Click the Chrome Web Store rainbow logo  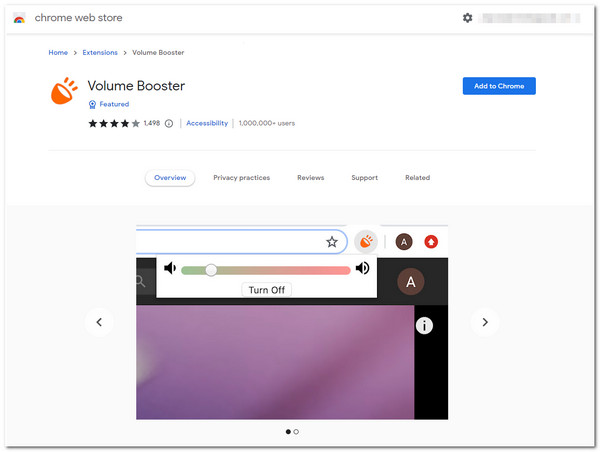coord(19,18)
